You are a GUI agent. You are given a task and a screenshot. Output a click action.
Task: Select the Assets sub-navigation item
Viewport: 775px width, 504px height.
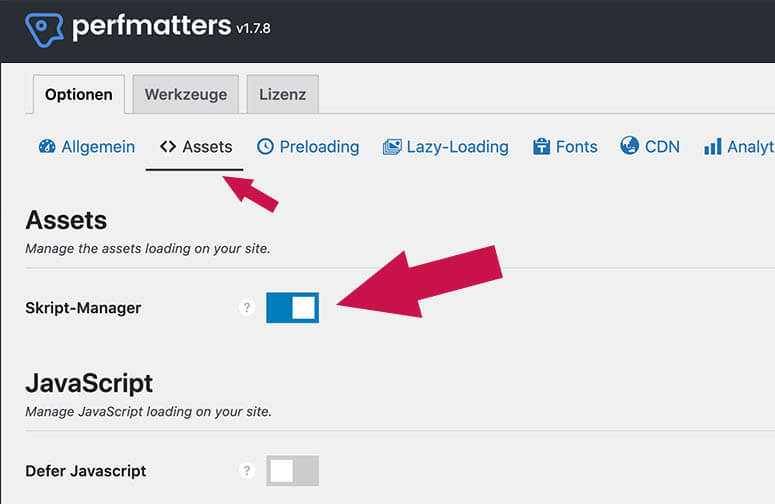[196, 147]
